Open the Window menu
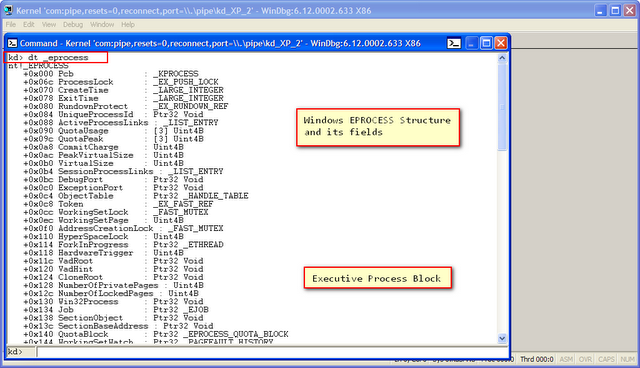Viewport: 640px width, 368px height. point(102,24)
